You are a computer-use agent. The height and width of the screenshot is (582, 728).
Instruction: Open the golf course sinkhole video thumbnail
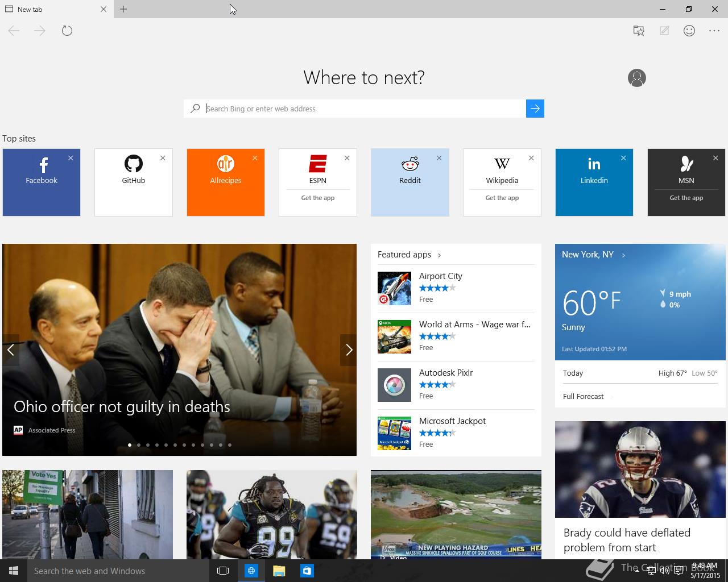(x=456, y=514)
